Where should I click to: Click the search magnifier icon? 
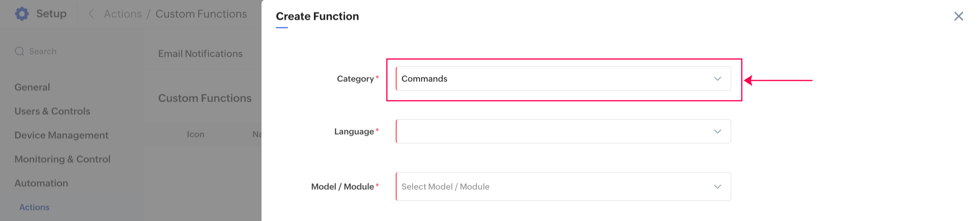20,51
